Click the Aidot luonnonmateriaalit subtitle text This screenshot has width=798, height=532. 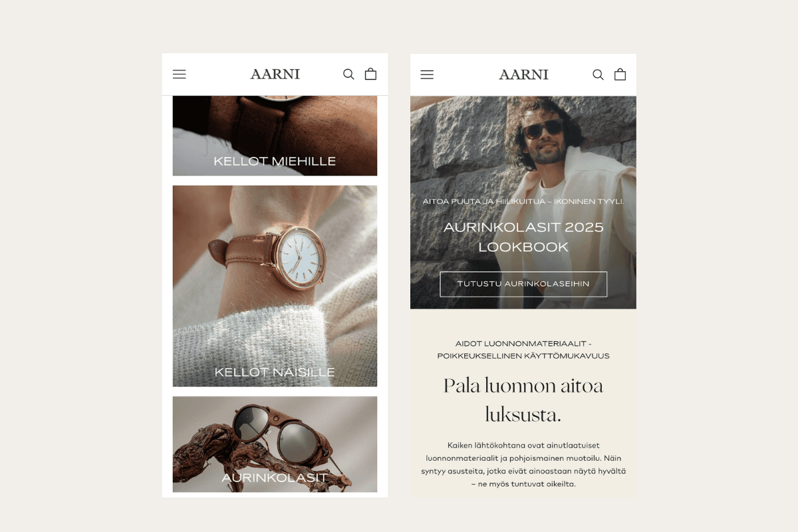523,350
